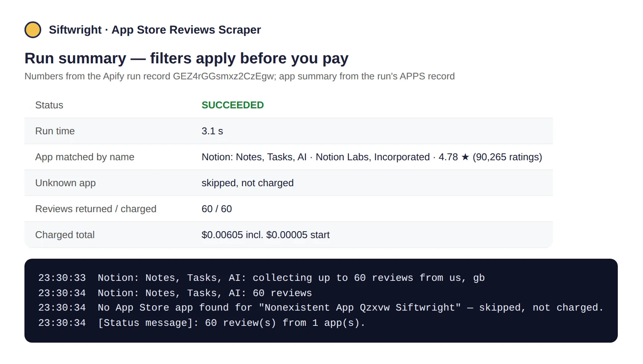Screen dimensions: 643x364
Task: Click the green SUCCEEDED status value
Action: click(x=233, y=105)
